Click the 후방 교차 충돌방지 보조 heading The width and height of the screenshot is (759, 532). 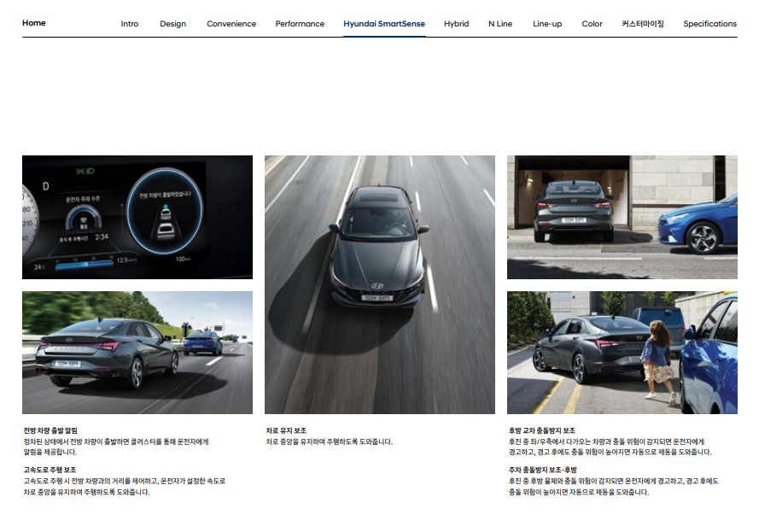[x=541, y=430]
